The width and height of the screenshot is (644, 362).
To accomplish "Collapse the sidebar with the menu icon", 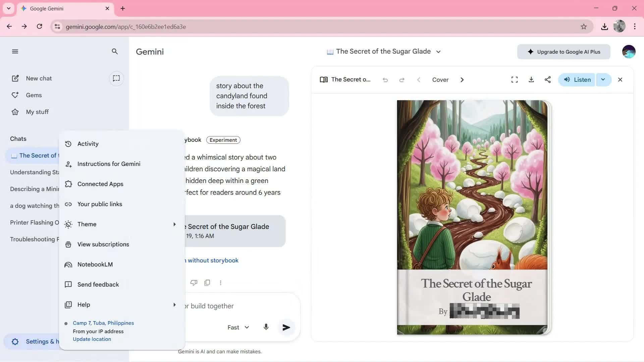I will [x=15, y=51].
